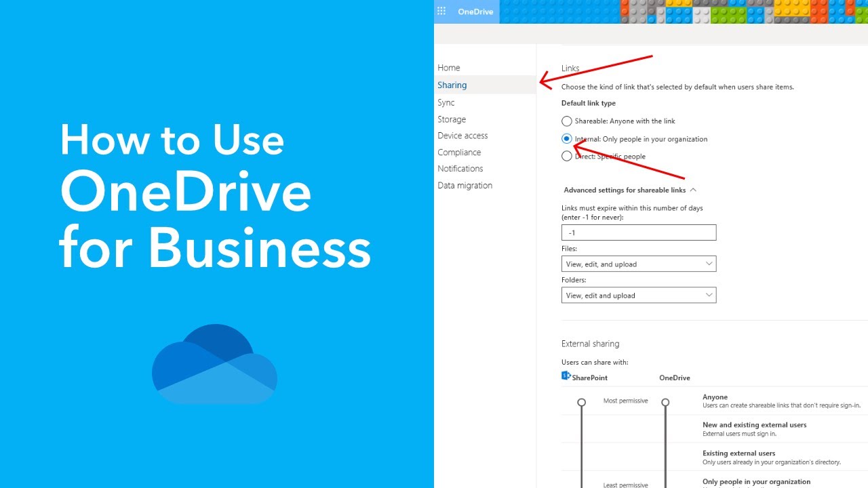Image resolution: width=868 pixels, height=488 pixels.
Task: Open the app launcher waffle icon
Action: (441, 12)
